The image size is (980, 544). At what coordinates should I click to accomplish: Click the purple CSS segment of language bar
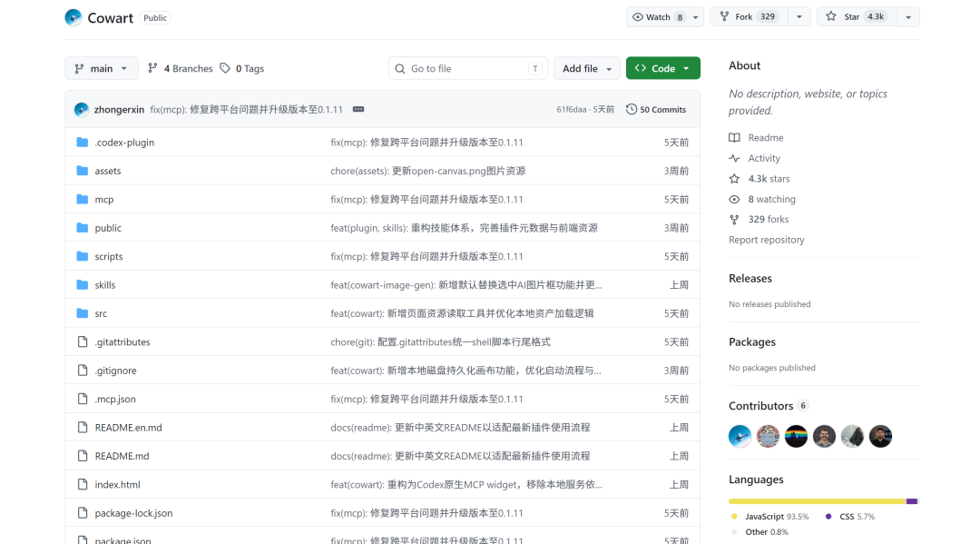point(912,501)
